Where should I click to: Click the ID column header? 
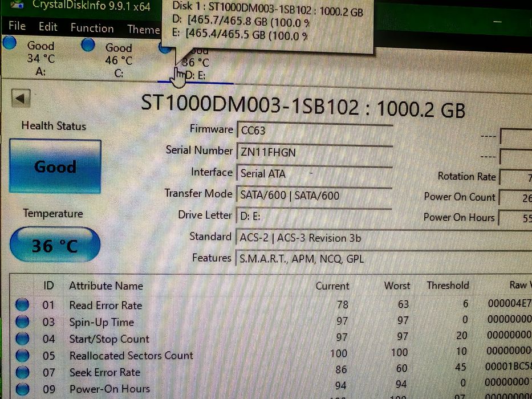[48, 286]
